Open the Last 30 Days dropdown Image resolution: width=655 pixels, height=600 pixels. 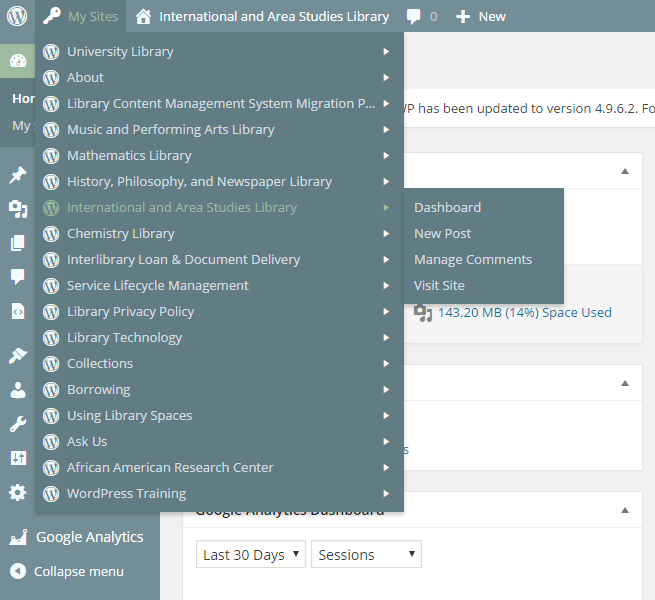[251, 554]
